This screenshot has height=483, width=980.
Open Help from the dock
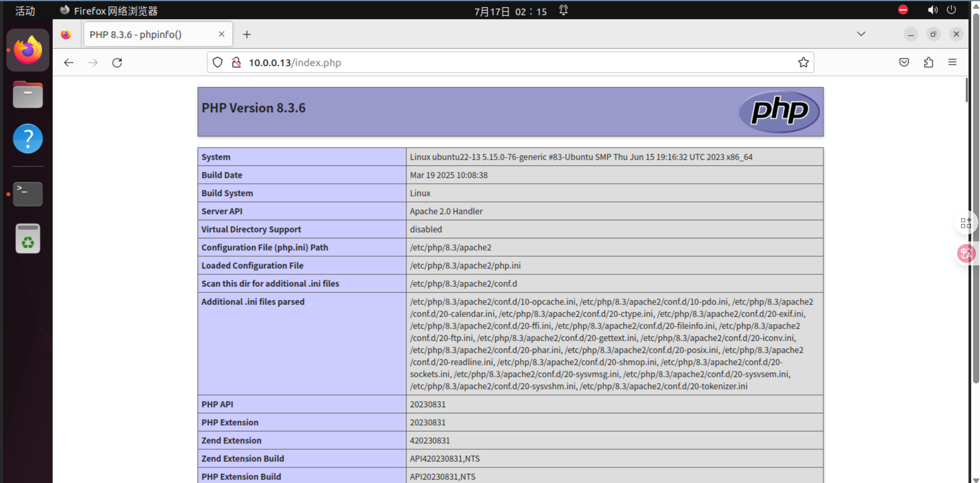coord(28,139)
